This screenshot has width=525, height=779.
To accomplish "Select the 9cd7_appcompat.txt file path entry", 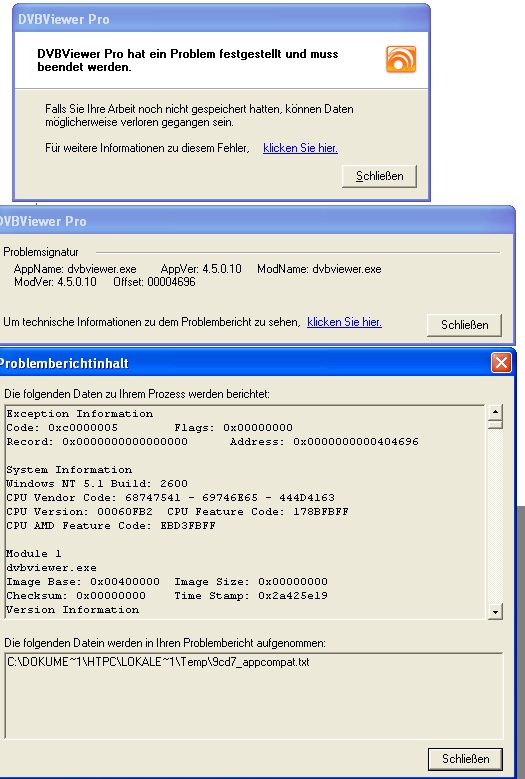I will pos(158,662).
